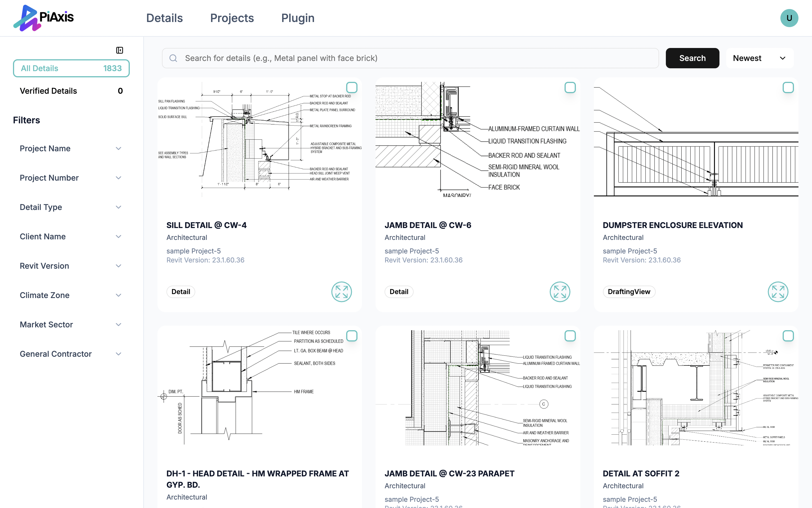Click the Detail tag on JAMB DETAIL @ CW-6 card

click(x=399, y=292)
